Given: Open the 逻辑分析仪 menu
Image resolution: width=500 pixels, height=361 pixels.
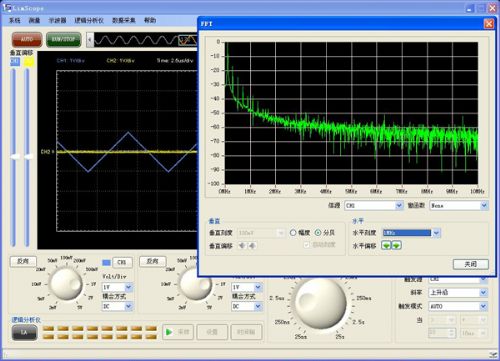Looking at the screenshot, I should click(89, 21).
